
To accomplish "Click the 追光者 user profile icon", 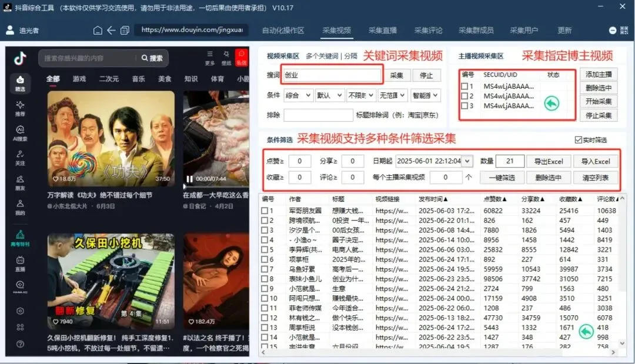I will tap(10, 30).
